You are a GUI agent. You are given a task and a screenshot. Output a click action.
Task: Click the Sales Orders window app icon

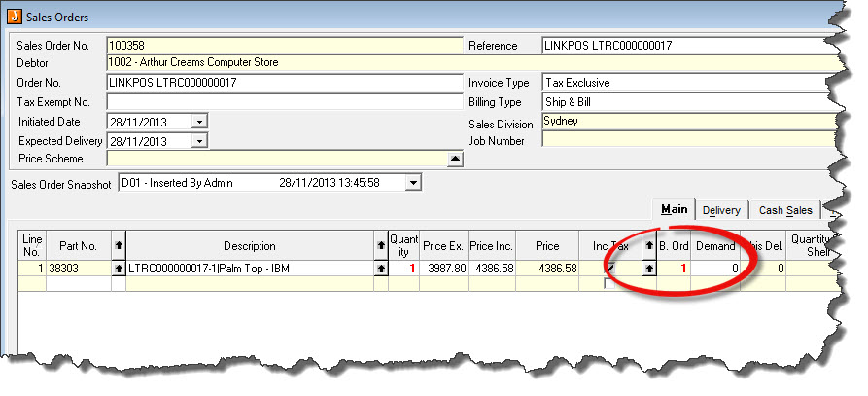tap(15, 17)
